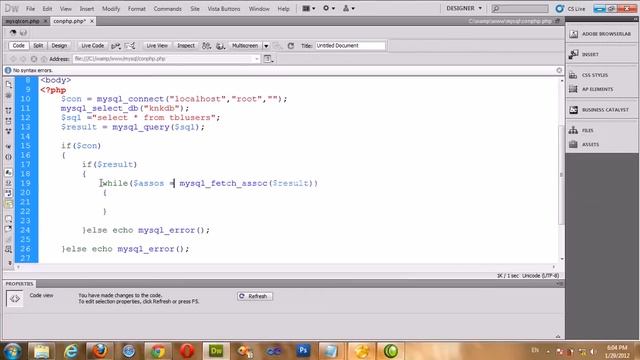Open the Extend Dreamweaver gear dropdown
Screen dimensions: 640x360
point(329,8)
